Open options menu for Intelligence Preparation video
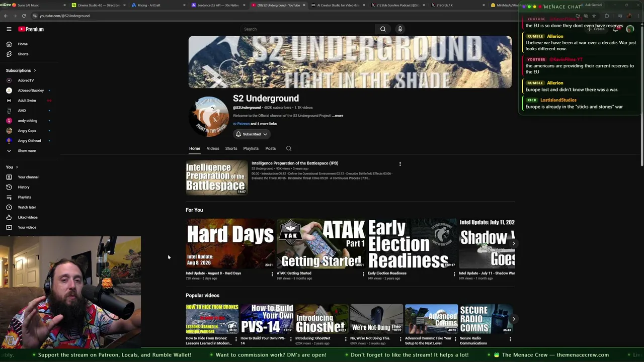This screenshot has width=644, height=362. pos(400,164)
